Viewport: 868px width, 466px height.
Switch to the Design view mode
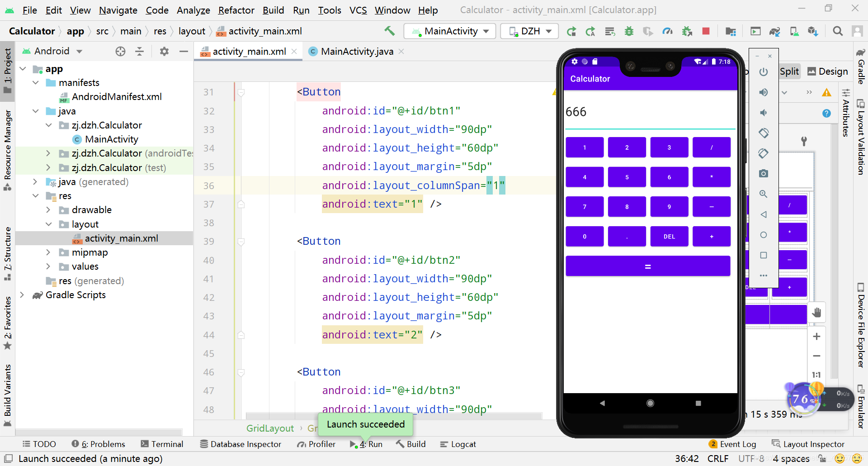tap(827, 71)
